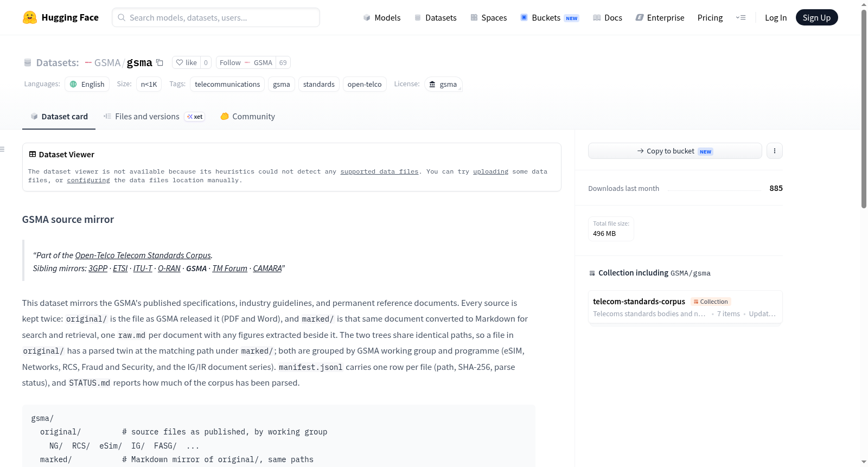Click the GSMA source mirror heading
868x467 pixels.
tap(68, 220)
